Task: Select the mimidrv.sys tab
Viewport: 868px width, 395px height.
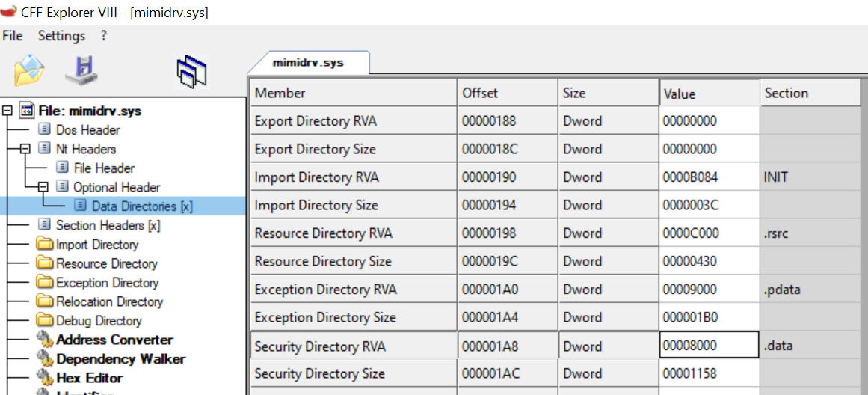Action: [x=308, y=63]
